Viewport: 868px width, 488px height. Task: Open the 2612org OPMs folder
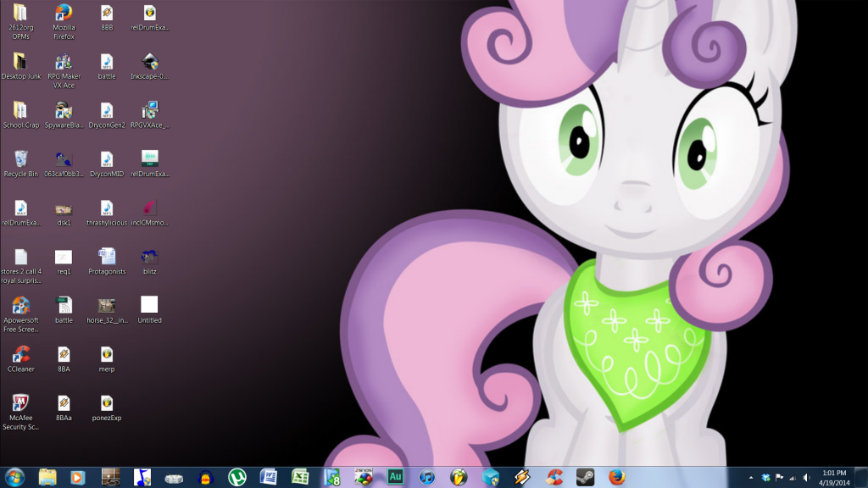(x=20, y=21)
